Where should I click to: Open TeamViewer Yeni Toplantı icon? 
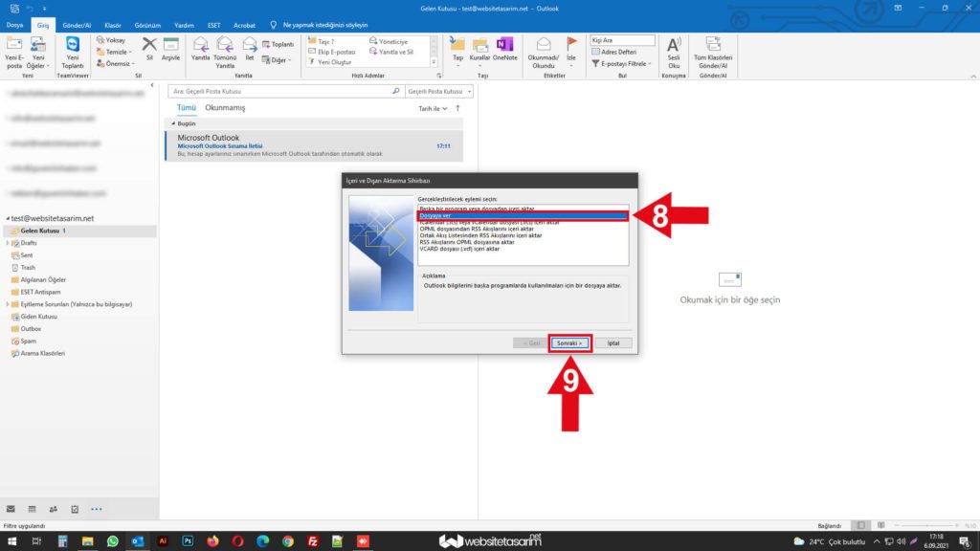click(x=73, y=45)
